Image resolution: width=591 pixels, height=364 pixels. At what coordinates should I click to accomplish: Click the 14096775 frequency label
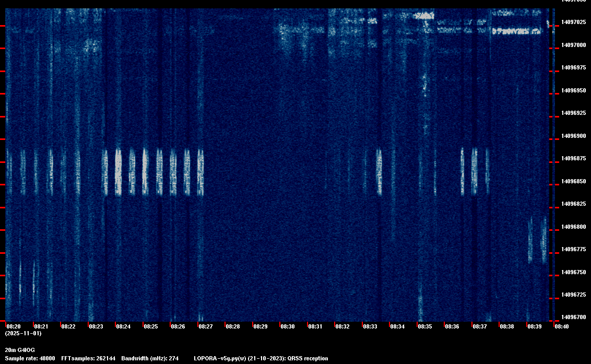click(574, 249)
